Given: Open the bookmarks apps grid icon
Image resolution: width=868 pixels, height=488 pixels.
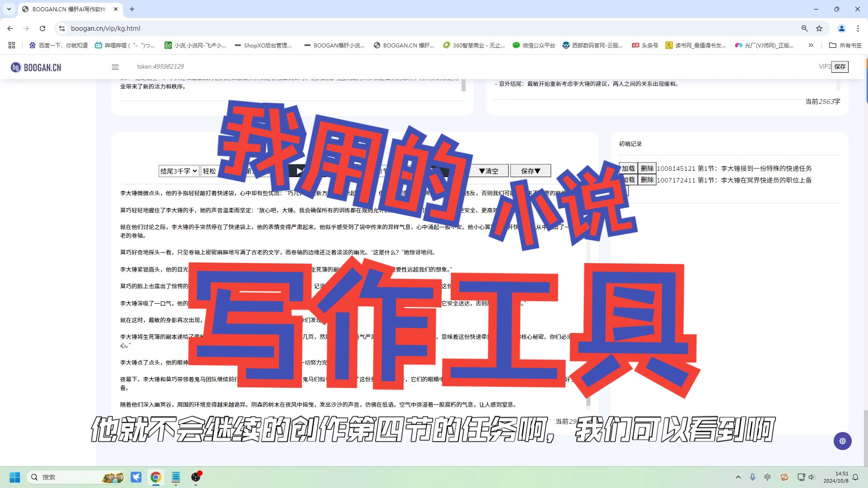Looking at the screenshot, I should (12, 45).
